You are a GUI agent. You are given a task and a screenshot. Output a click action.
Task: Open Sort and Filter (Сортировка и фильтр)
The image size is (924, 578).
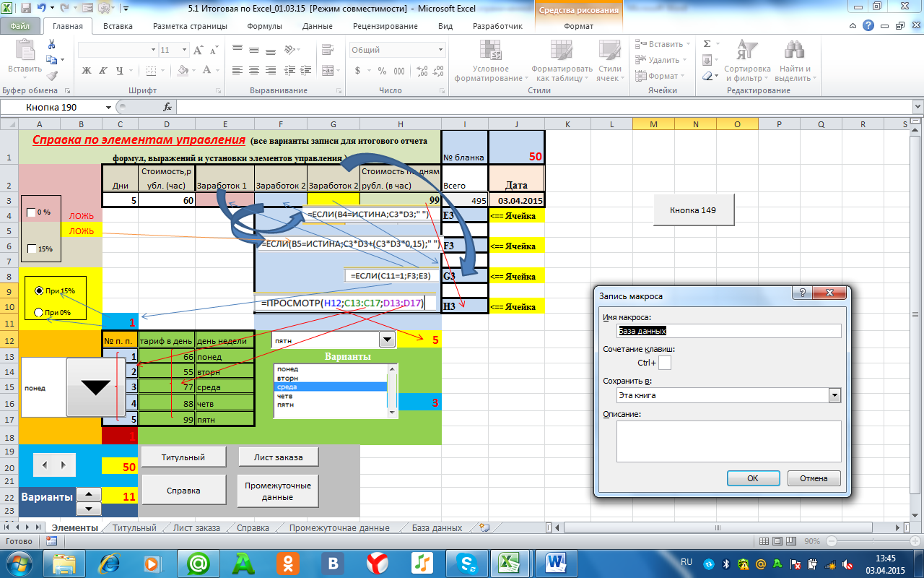point(747,61)
